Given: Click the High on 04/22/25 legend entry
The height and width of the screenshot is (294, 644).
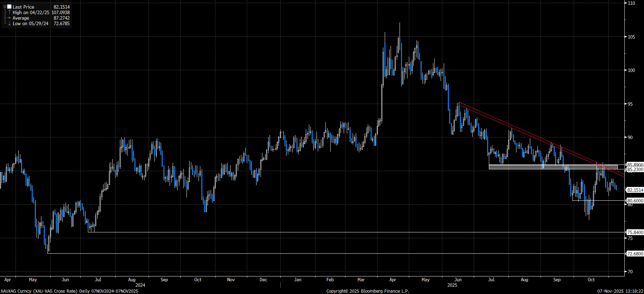Looking at the screenshot, I should (31, 12).
